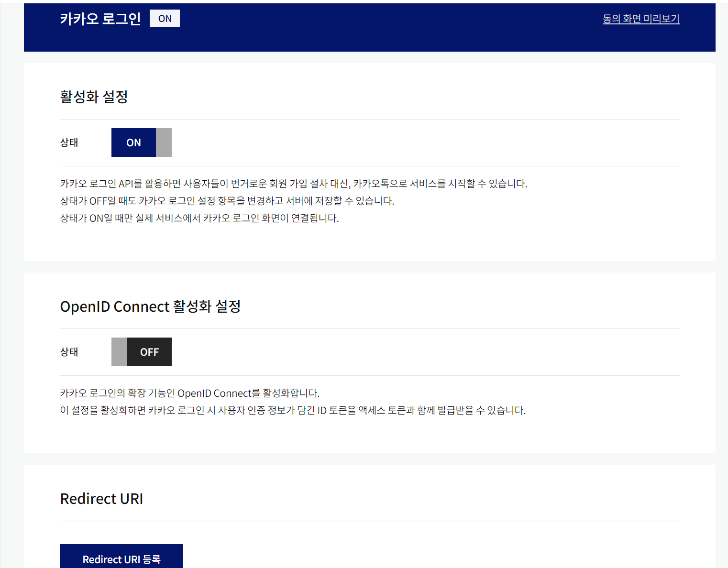Viewport: 728px width, 568px height.
Task: Turn off the 카카오 로그인 activation ON switch
Action: pyautogui.click(x=142, y=142)
